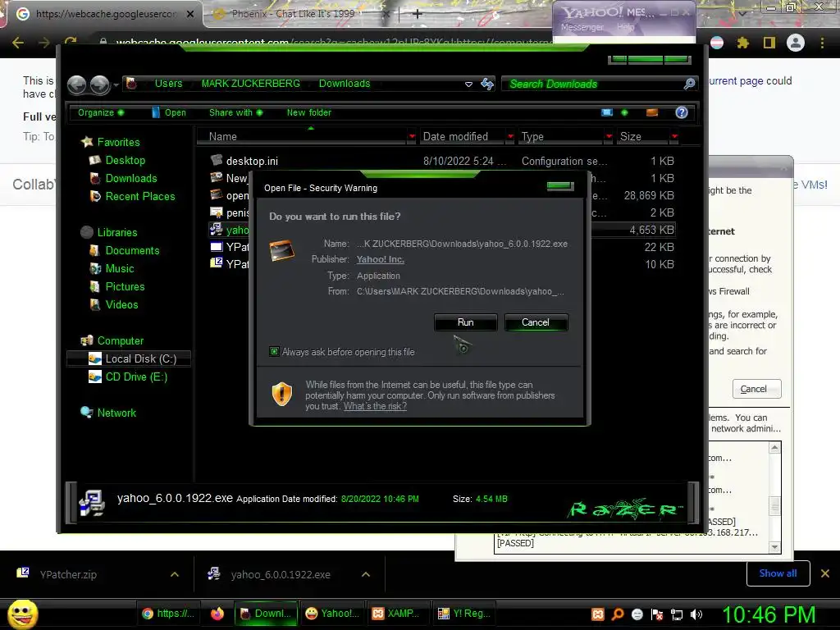The height and width of the screenshot is (630, 840).
Task: Expand the yahoo_6.0.0.1922.exe download options chevron
Action: click(x=366, y=574)
